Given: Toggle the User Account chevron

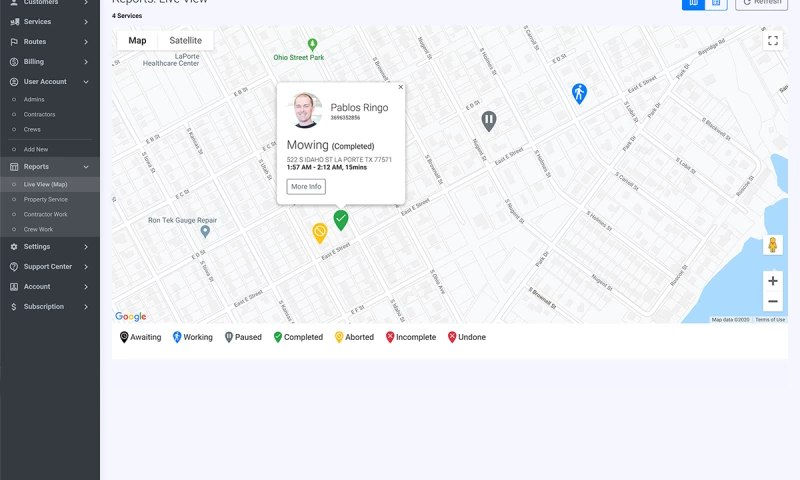Looking at the screenshot, I should [x=86, y=82].
